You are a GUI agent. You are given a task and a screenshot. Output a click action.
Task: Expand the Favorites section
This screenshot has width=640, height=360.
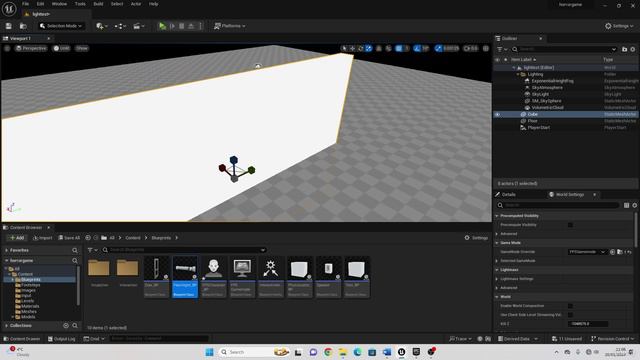(7, 250)
